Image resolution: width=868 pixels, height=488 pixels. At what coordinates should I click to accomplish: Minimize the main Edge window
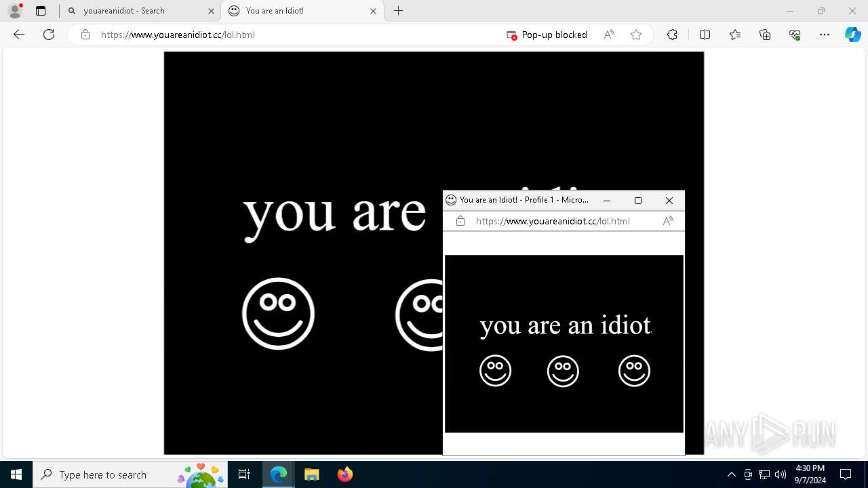pyautogui.click(x=789, y=11)
